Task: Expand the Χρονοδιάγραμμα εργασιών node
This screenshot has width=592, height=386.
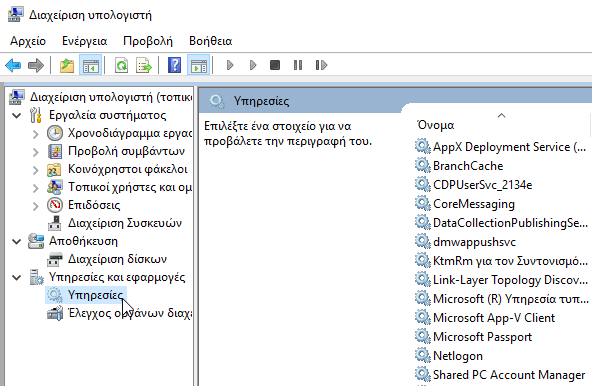Action: 35,133
